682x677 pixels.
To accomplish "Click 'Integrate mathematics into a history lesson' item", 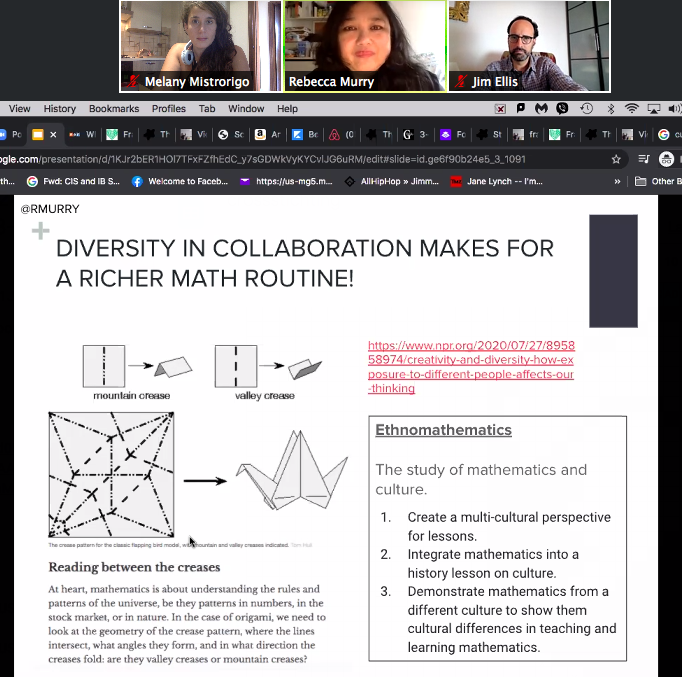I will [x=493, y=564].
